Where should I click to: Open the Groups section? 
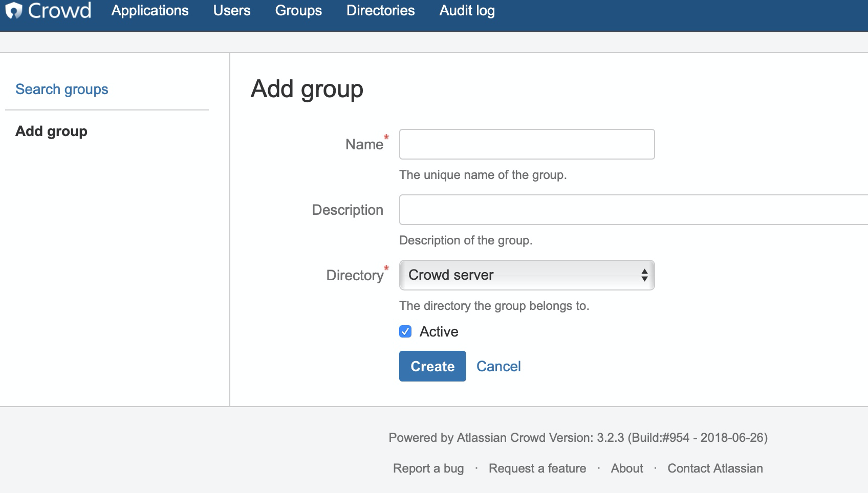[x=298, y=11]
